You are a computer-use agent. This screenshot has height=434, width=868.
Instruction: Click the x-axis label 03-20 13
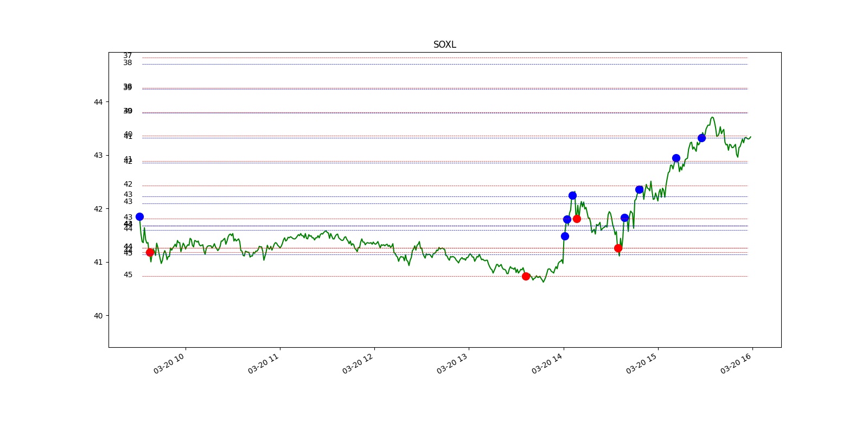tap(452, 363)
